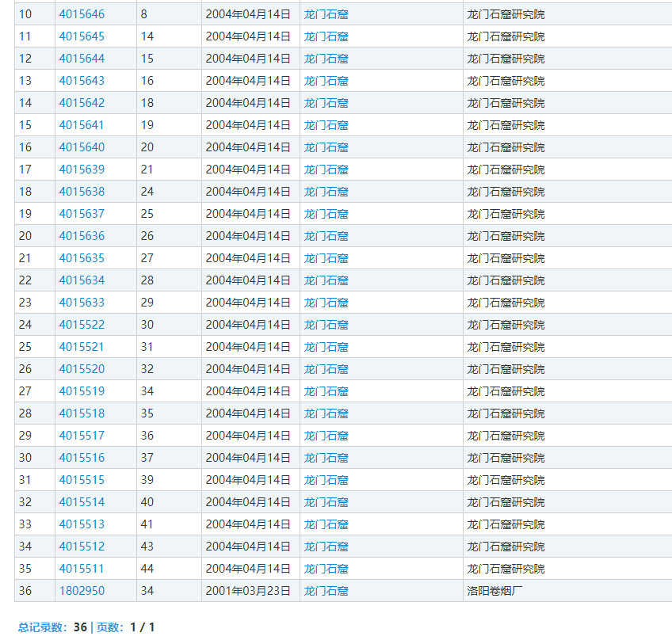Screen dimensions: 672x640
Task: Open registration number 4015522 link
Action: coord(82,325)
